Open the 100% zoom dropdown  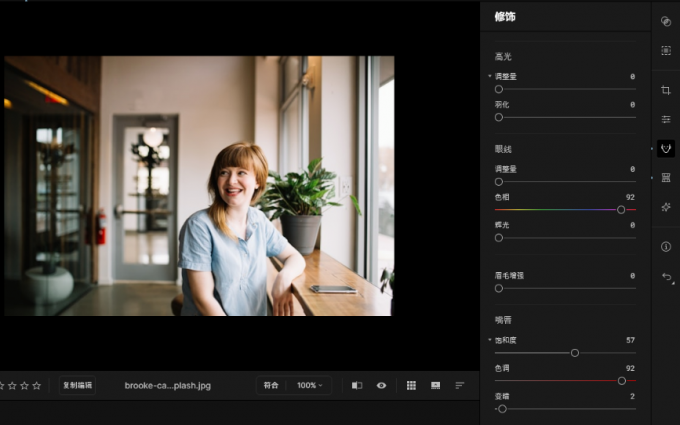coord(310,385)
